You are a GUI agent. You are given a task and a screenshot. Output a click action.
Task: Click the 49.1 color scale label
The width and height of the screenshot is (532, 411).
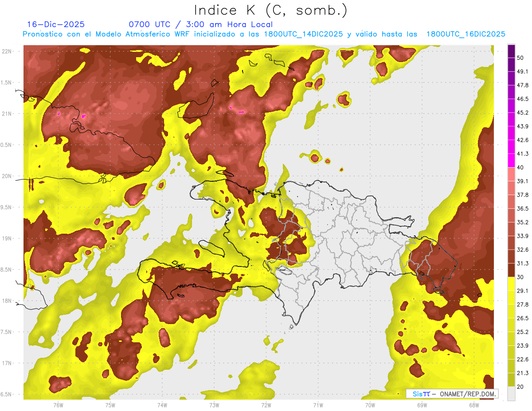(x=523, y=71)
